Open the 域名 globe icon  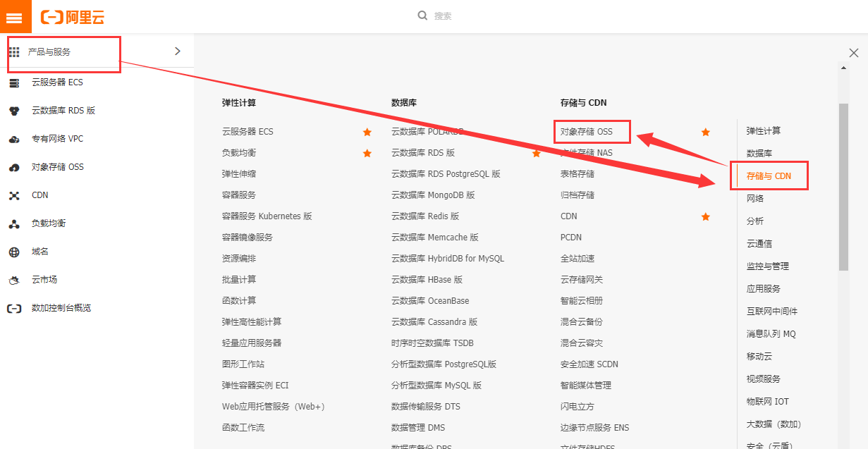[14, 252]
